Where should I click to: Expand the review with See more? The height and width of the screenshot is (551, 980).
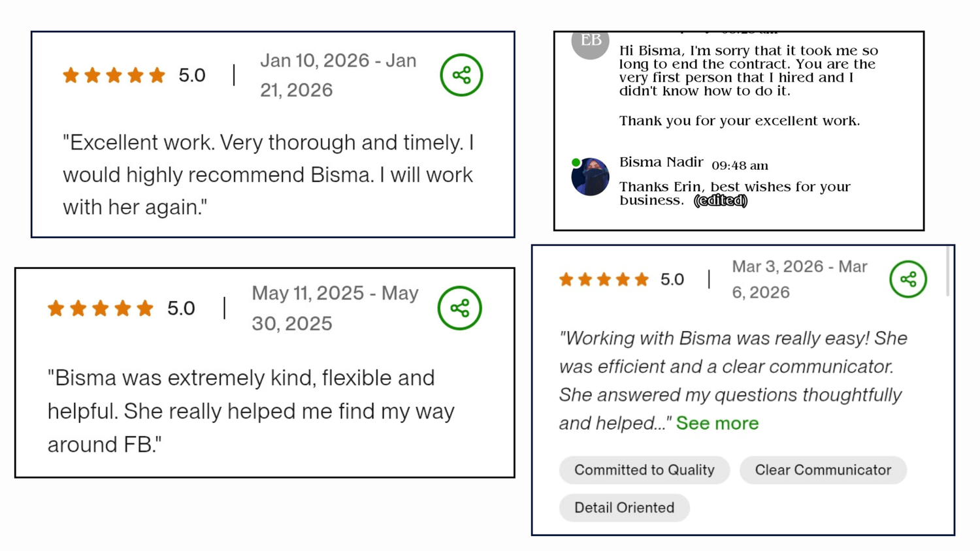coord(717,423)
